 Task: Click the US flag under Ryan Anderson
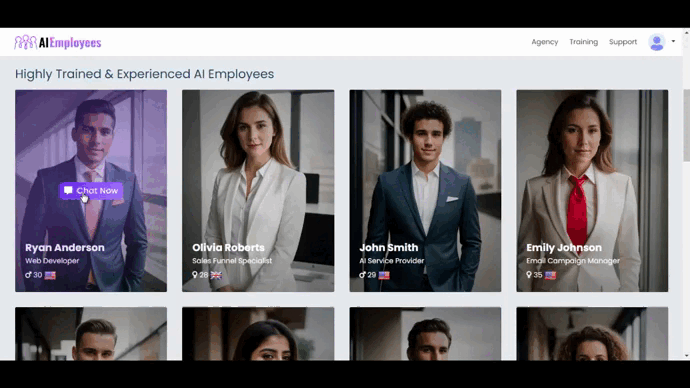coord(50,275)
